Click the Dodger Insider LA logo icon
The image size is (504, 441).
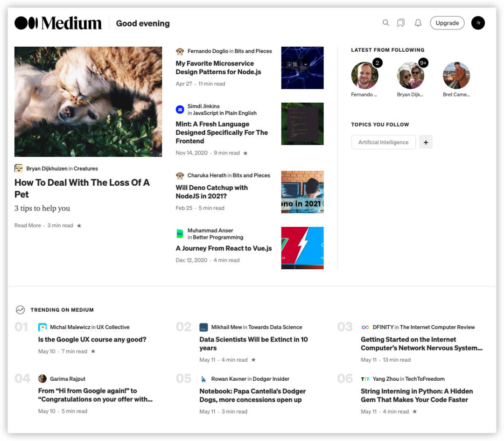[203, 379]
